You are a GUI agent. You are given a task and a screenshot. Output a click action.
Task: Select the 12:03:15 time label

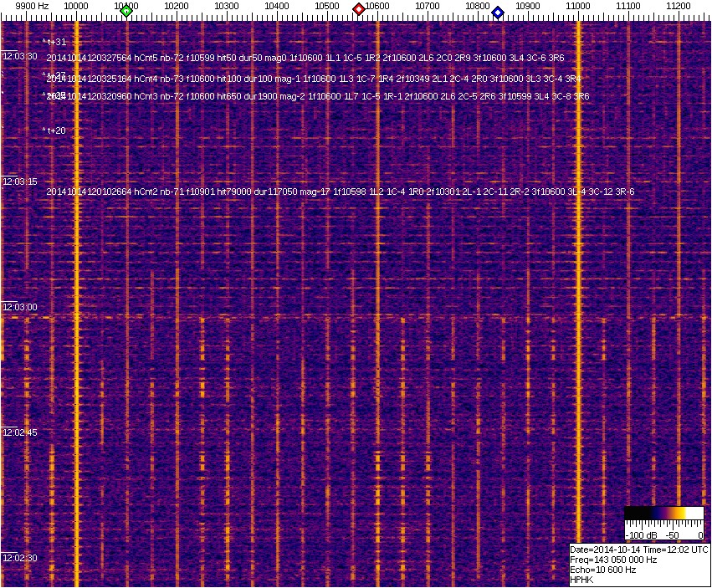tap(20, 182)
